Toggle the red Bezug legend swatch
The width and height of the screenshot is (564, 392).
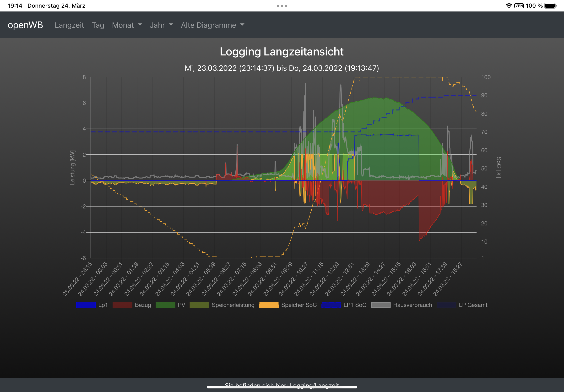(x=122, y=305)
